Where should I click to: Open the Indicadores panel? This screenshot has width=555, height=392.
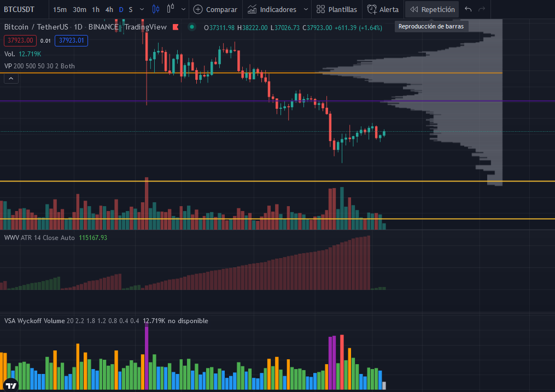[x=272, y=9]
